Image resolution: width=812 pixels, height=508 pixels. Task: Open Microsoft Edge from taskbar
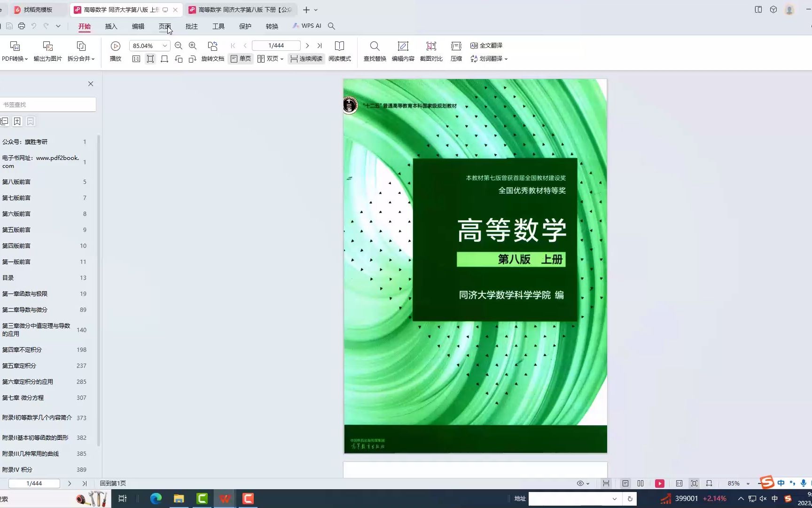156,499
